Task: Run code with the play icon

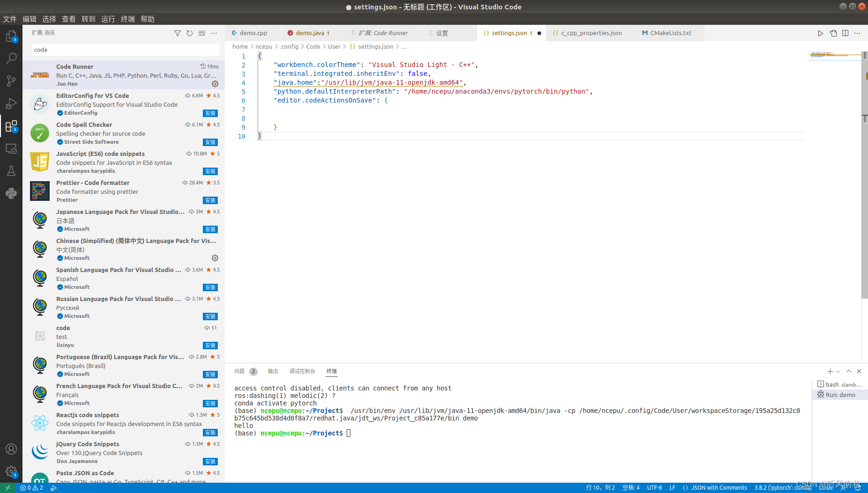Action: point(820,33)
